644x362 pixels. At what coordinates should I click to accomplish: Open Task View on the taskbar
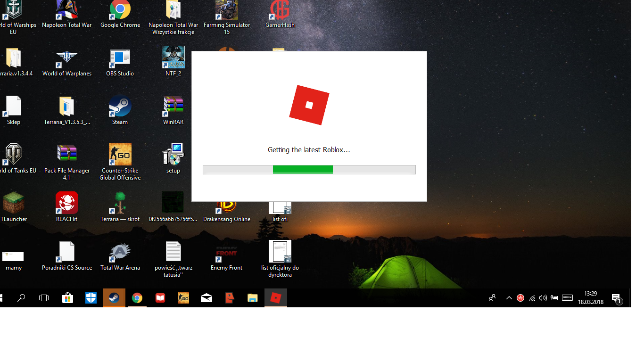(44, 298)
